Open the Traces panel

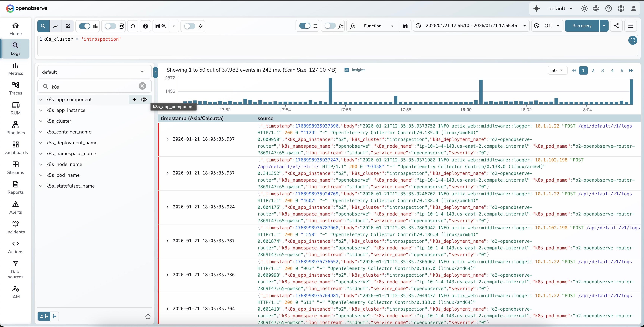(15, 88)
